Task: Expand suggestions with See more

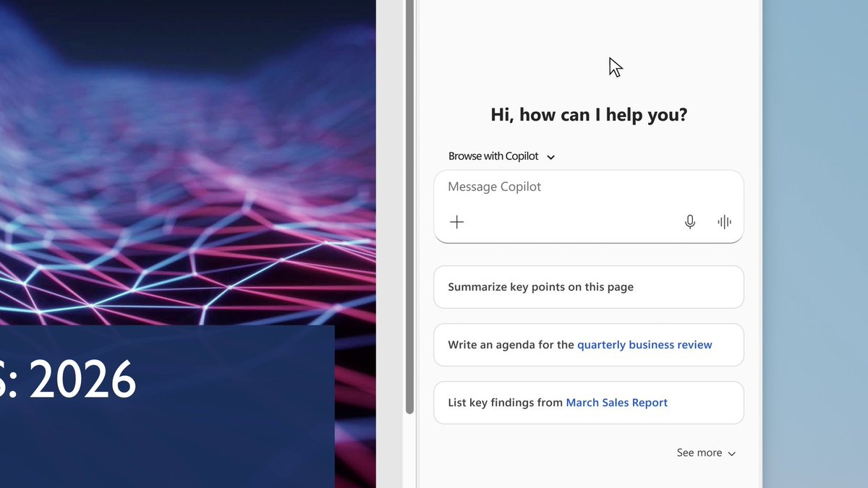Action: click(x=706, y=453)
